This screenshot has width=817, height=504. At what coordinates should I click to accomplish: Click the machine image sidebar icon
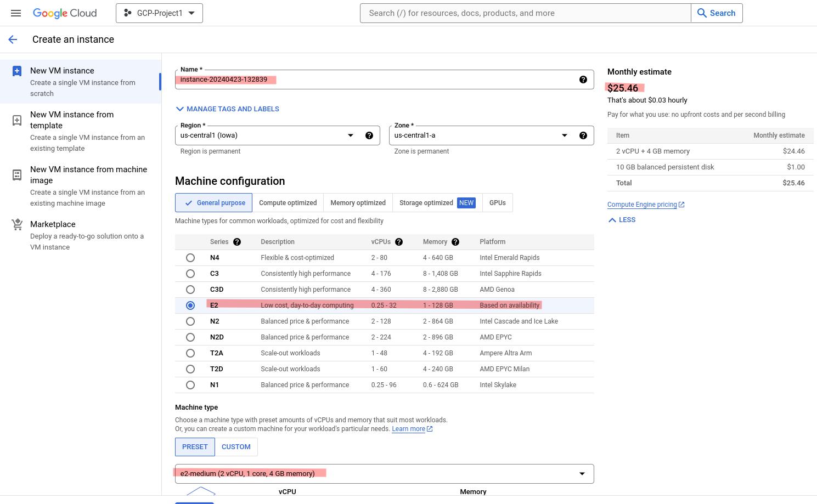(17, 175)
